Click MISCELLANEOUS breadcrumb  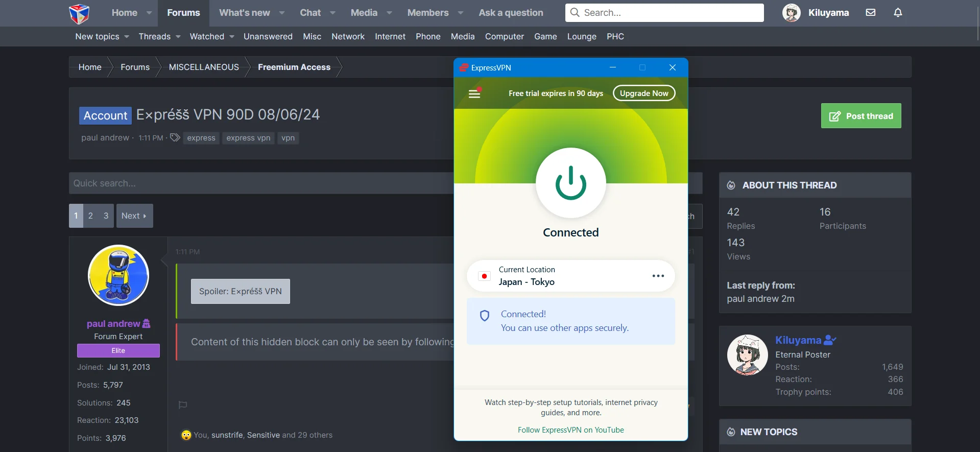click(204, 67)
